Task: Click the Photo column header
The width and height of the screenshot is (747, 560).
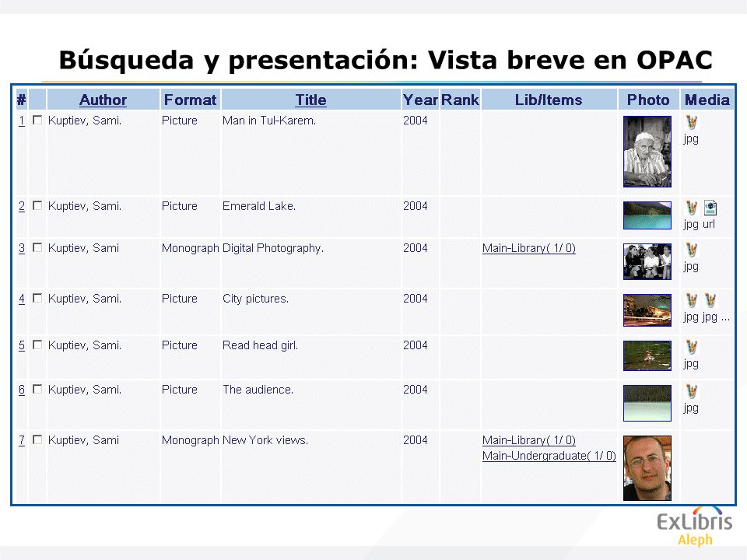Action: coord(648,100)
